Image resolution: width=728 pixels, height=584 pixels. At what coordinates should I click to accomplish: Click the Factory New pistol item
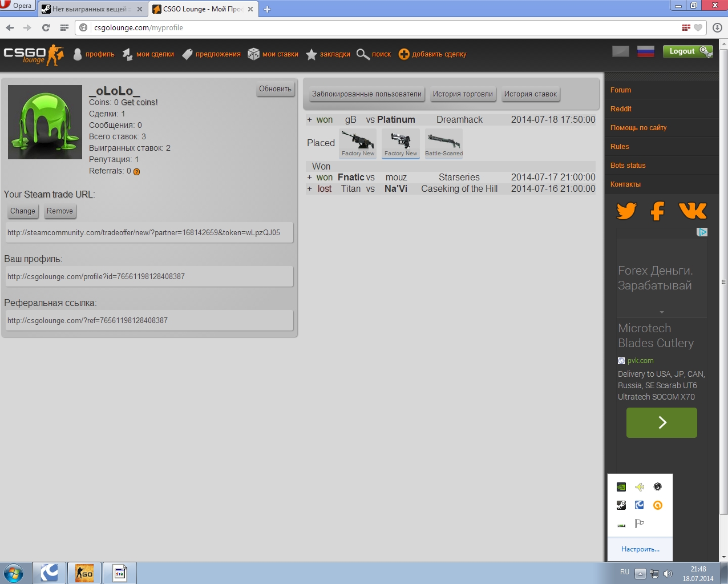pos(401,143)
